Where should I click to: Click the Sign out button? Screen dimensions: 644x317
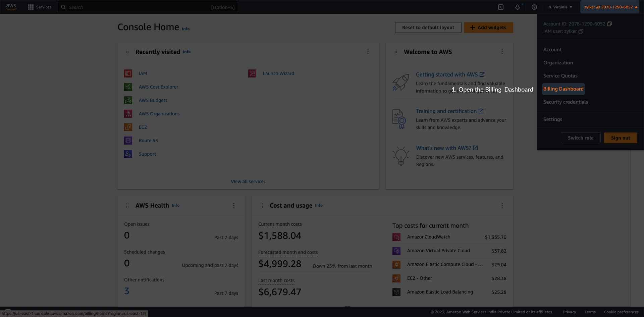coord(621,138)
